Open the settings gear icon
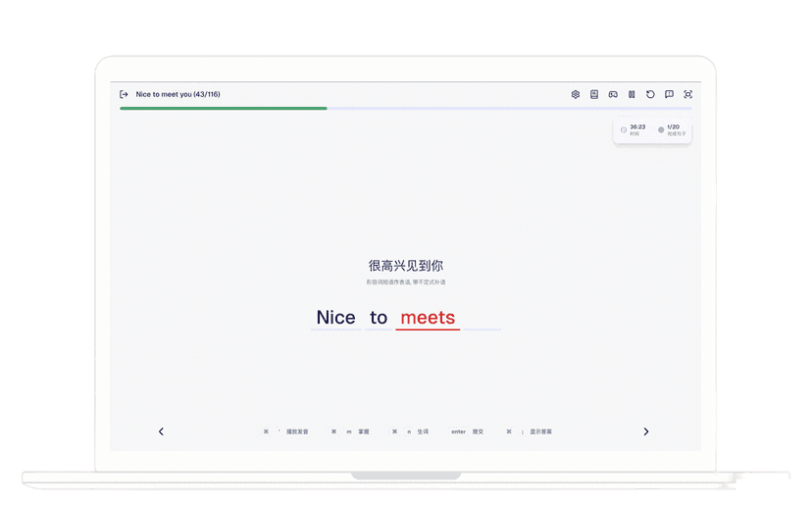 pyautogui.click(x=576, y=94)
